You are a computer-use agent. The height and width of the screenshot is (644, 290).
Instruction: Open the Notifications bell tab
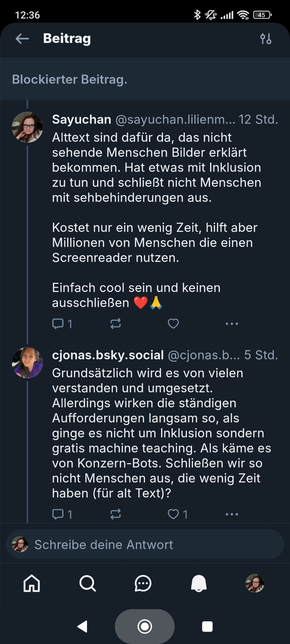(x=199, y=583)
